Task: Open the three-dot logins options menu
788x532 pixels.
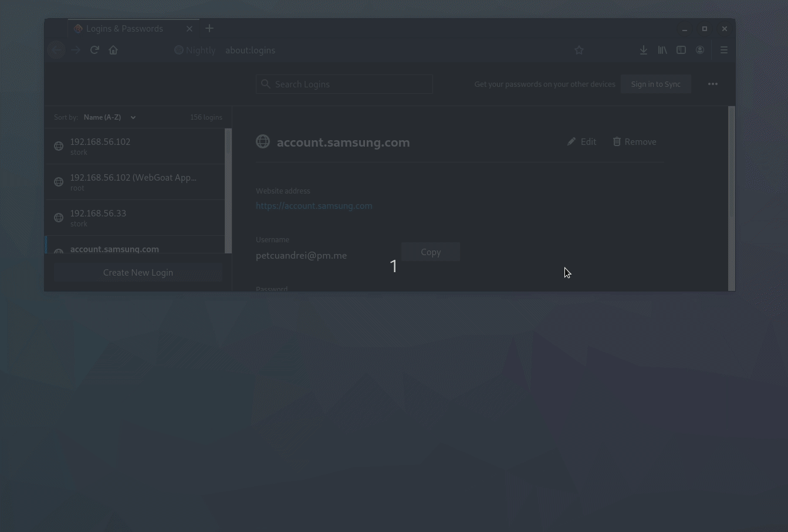Action: [713, 84]
